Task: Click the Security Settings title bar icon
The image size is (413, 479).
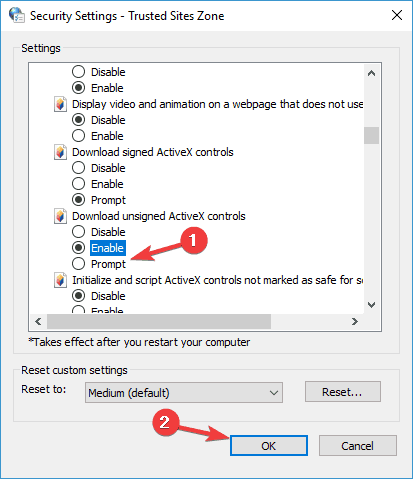Action: click(17, 15)
